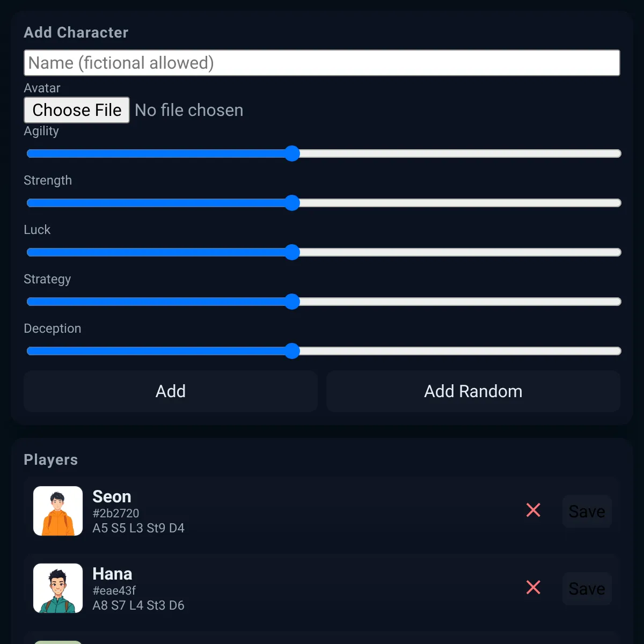Screen dimensions: 644x644
Task: Click the "Deception" label
Action: click(53, 328)
